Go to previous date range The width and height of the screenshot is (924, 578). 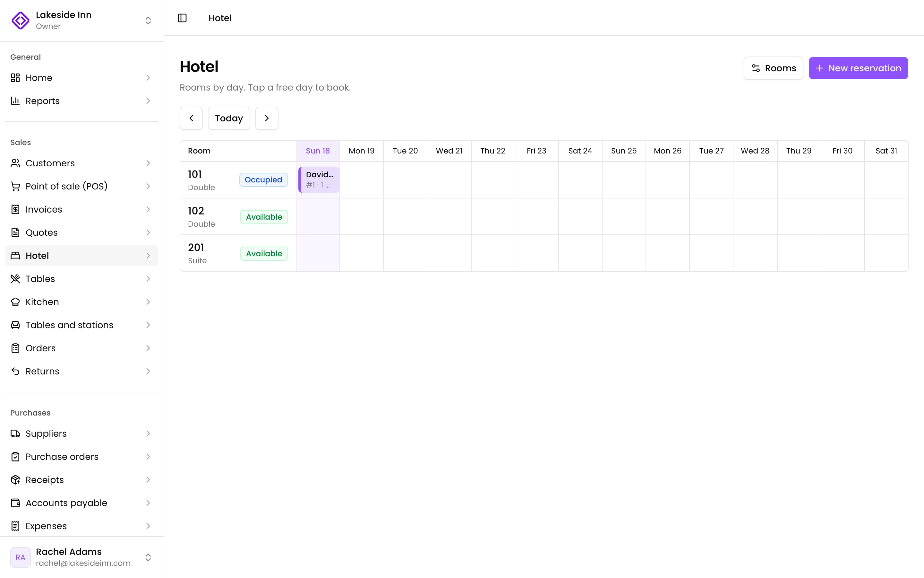tap(191, 118)
